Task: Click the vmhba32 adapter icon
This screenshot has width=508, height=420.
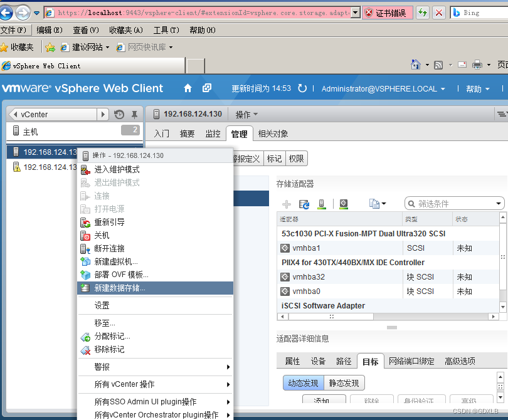Action: coord(285,277)
